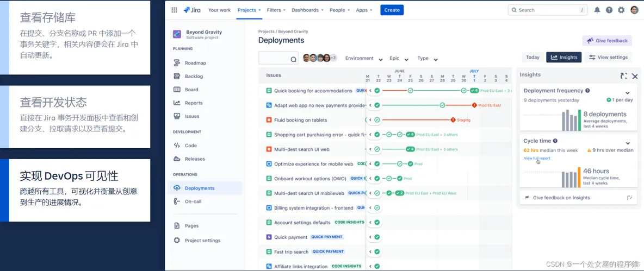Close the Insights panel
Screen dimensions: 644x271
tap(635, 76)
